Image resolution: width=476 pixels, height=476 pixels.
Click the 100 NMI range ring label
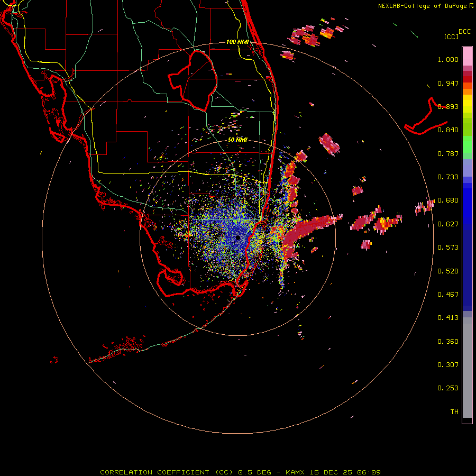[x=237, y=42]
